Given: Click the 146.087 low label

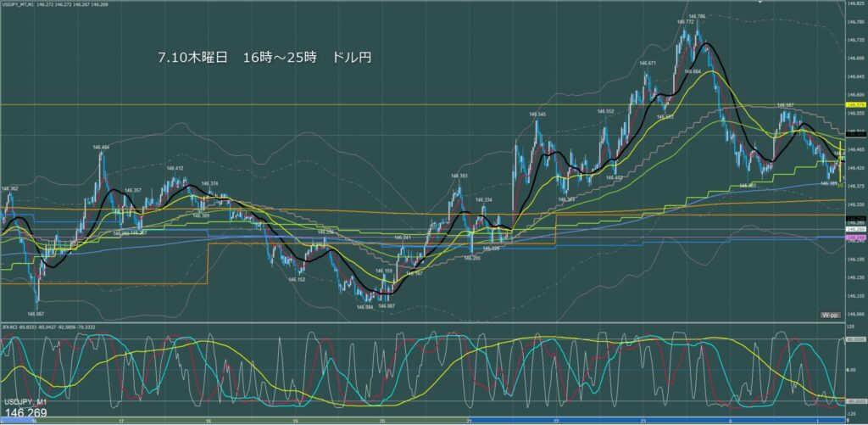Looking at the screenshot, I should (x=386, y=306).
